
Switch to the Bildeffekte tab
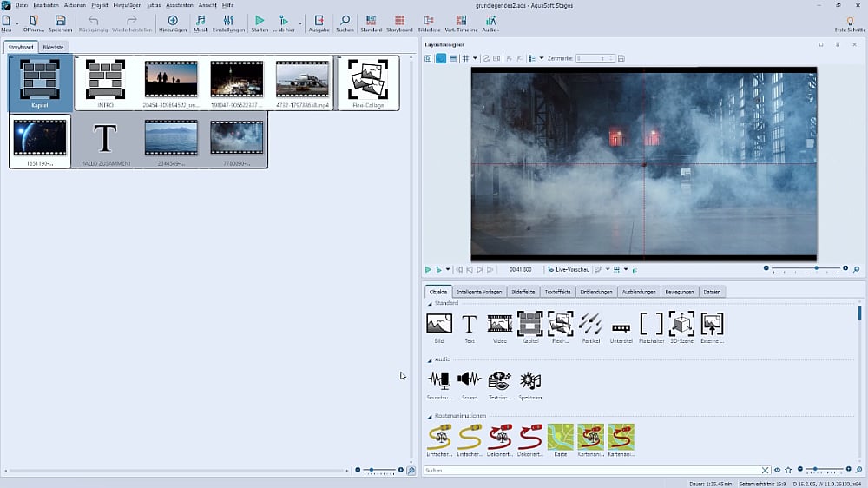(x=523, y=292)
